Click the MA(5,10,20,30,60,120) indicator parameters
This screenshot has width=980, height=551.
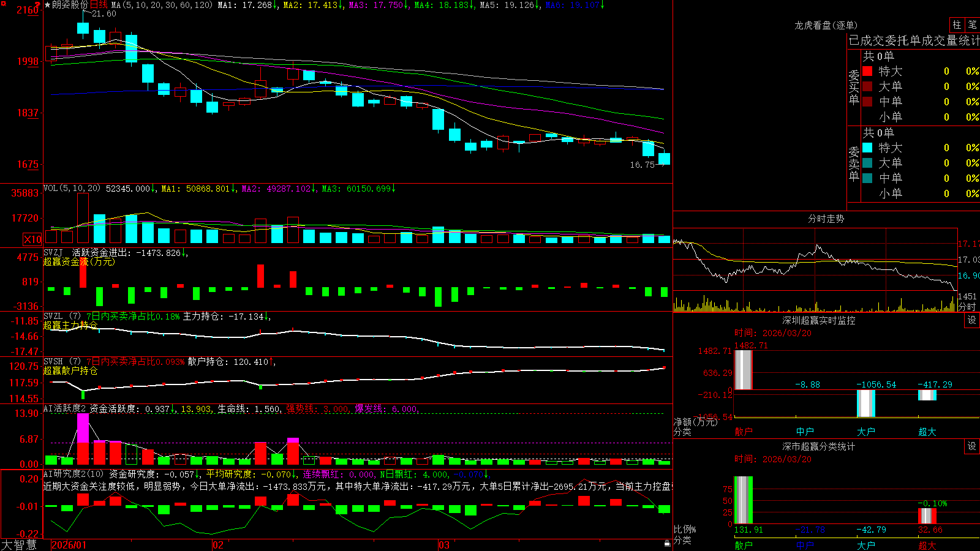pyautogui.click(x=162, y=5)
